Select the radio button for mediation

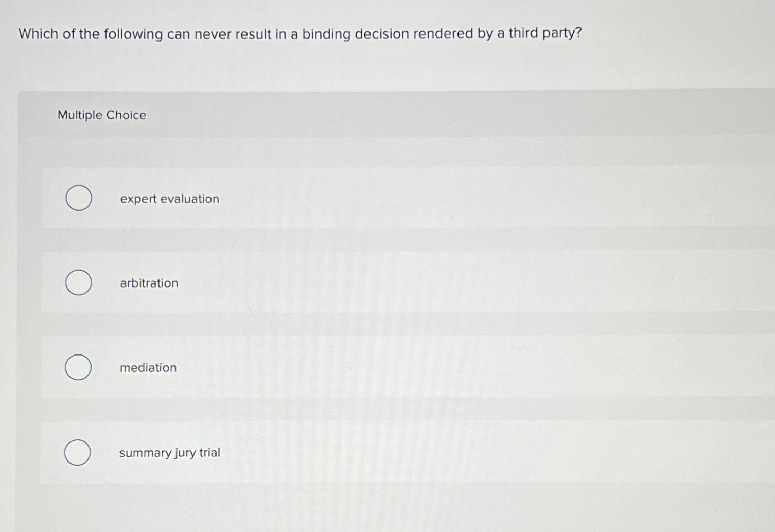pyautogui.click(x=78, y=367)
